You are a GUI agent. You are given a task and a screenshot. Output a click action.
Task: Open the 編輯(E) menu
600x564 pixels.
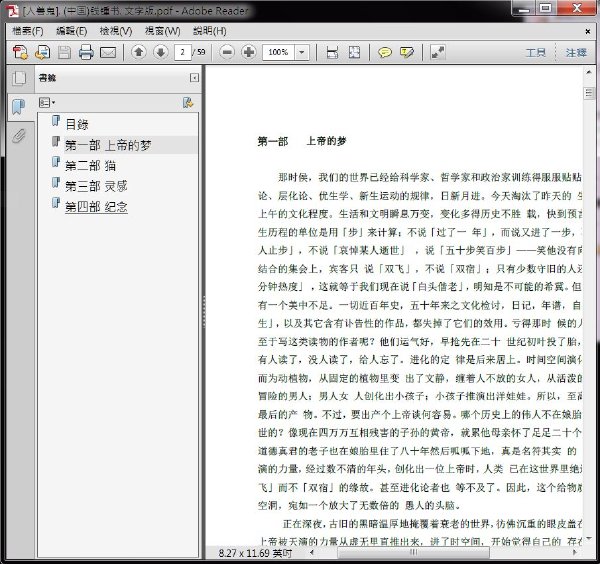72,31
